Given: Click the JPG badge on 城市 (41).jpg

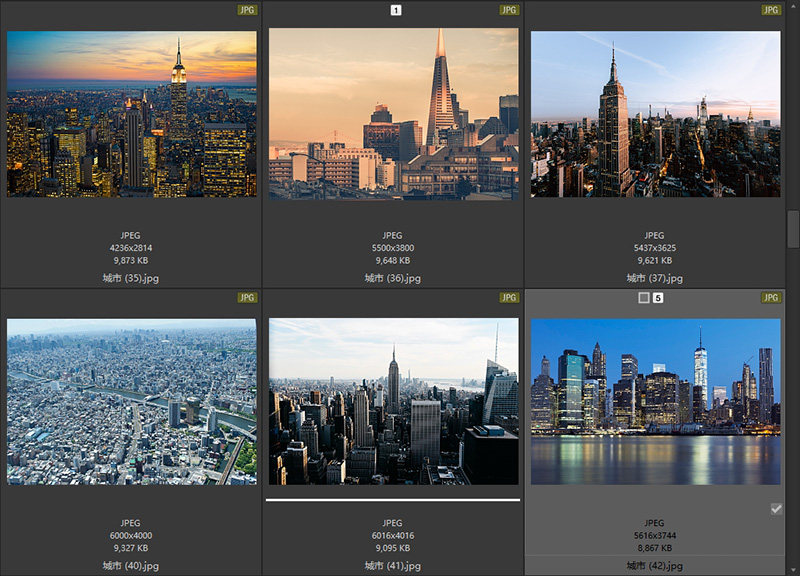Looking at the screenshot, I should (509, 298).
